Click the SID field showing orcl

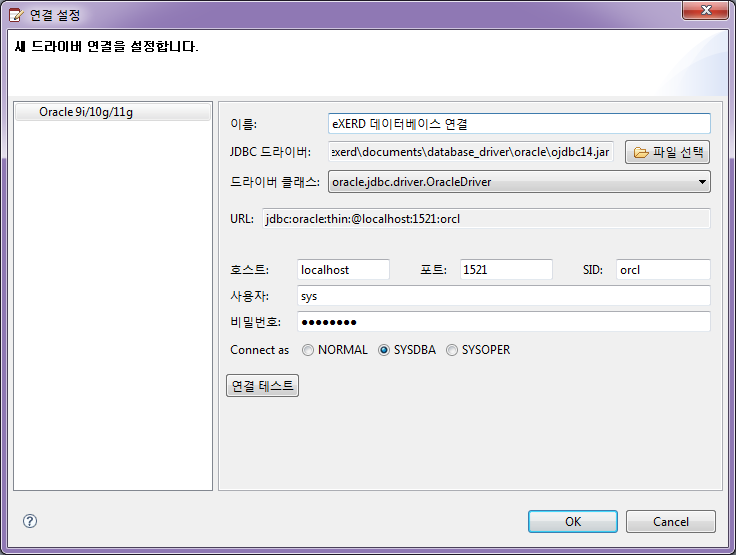pos(663,270)
